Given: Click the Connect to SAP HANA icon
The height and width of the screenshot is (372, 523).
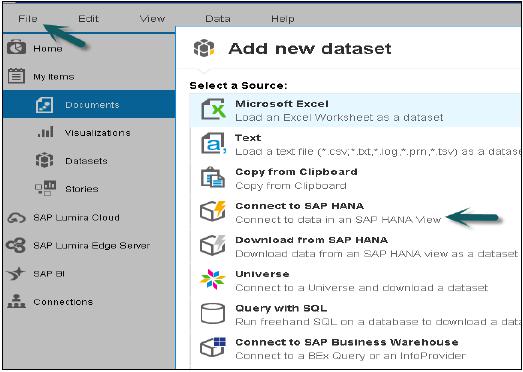Looking at the screenshot, I should pos(213,211).
